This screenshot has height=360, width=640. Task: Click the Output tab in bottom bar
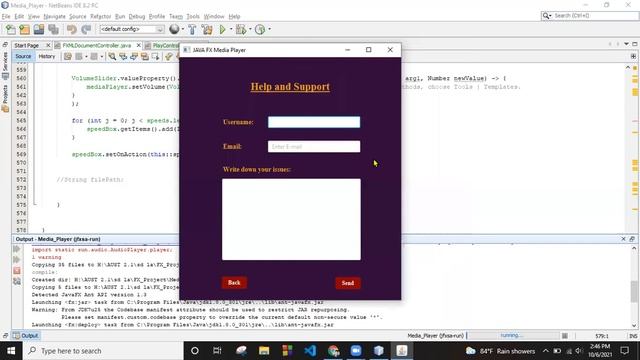[26, 336]
